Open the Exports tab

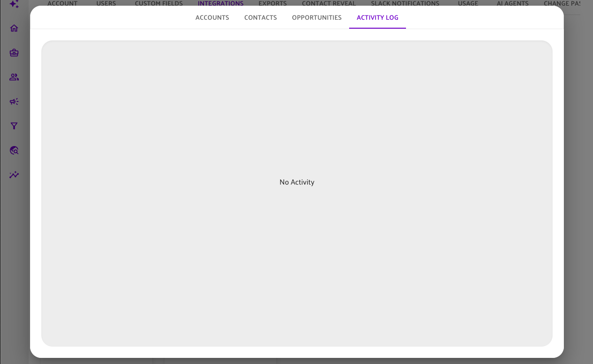click(x=273, y=4)
